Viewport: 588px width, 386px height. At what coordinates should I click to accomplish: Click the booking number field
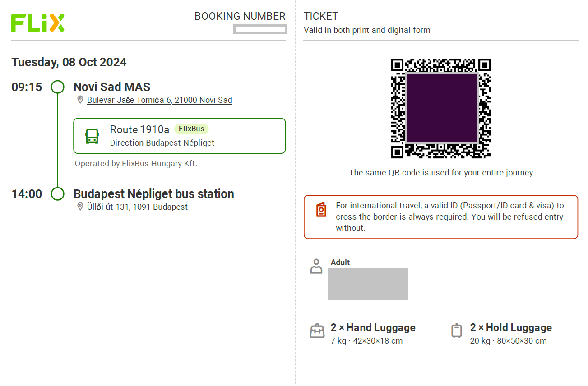click(260, 29)
